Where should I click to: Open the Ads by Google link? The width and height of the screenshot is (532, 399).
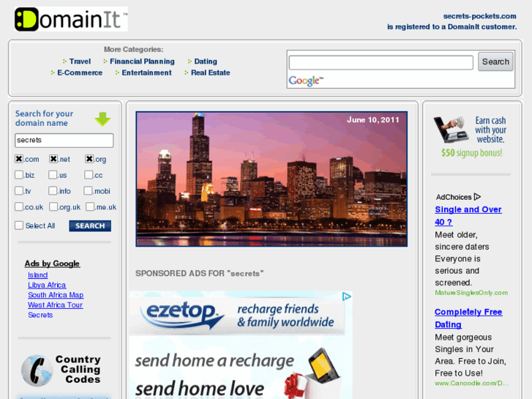[x=52, y=264]
